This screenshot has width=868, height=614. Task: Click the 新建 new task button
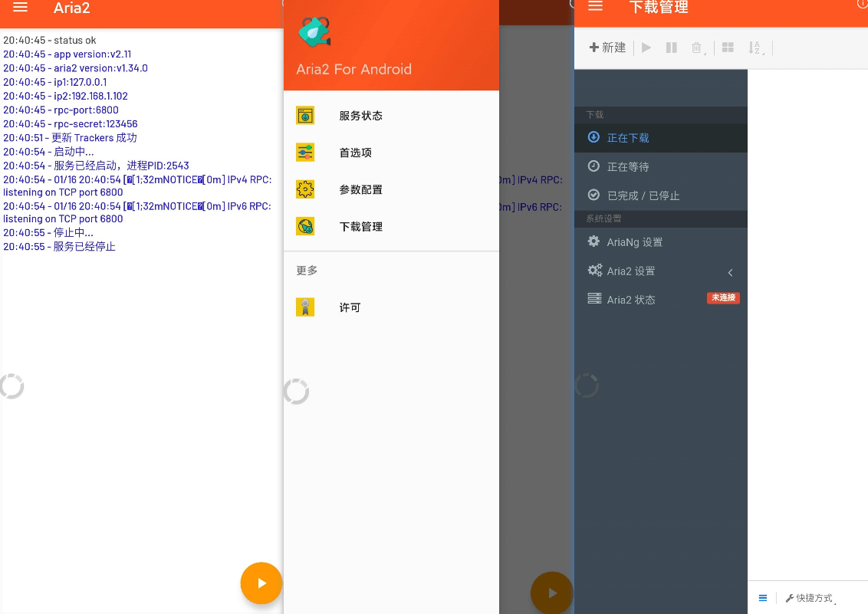pos(607,48)
